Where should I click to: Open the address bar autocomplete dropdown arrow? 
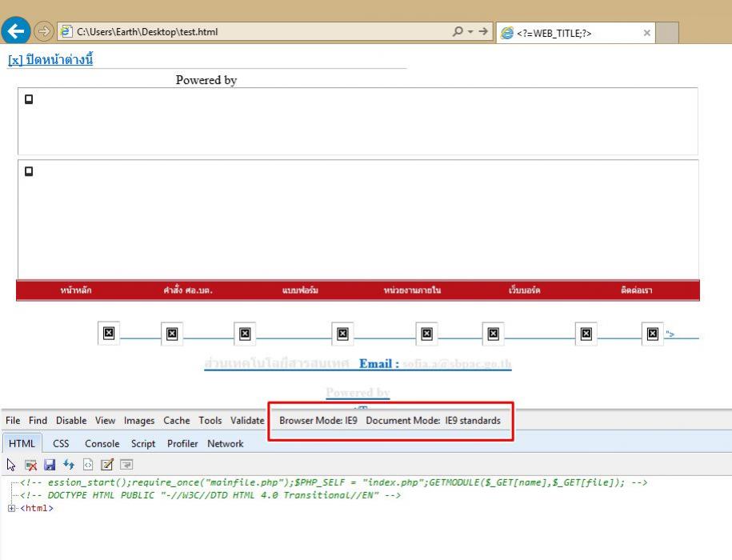470,31
